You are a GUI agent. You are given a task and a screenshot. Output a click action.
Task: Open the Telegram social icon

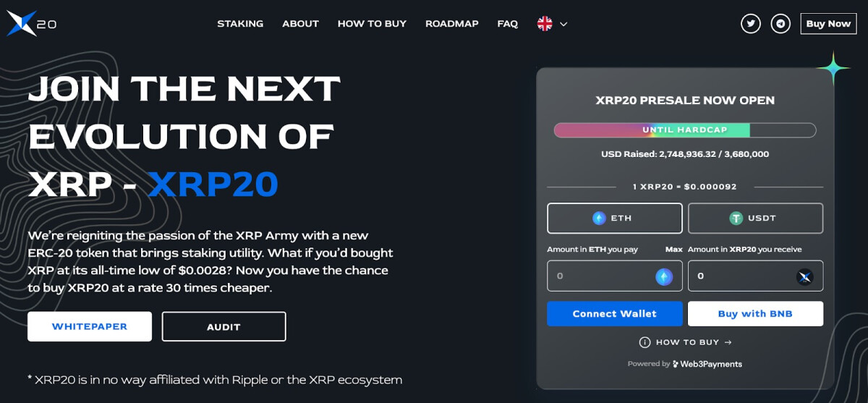coord(780,23)
